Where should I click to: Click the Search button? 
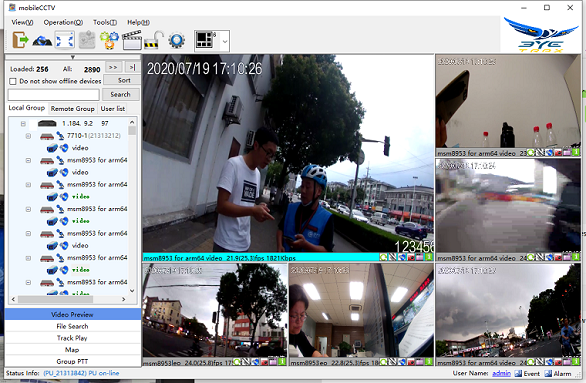click(120, 95)
